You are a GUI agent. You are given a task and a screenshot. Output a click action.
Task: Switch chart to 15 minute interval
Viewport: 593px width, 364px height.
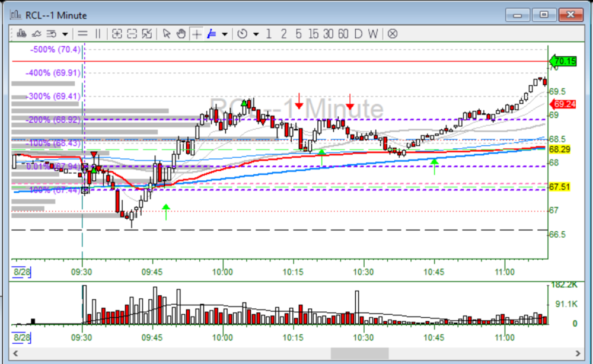tap(313, 34)
